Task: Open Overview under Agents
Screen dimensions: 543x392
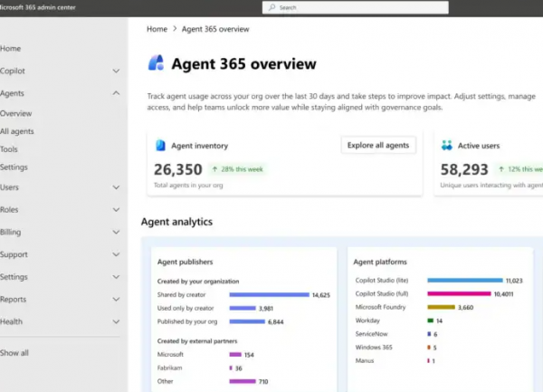Action: pos(16,113)
